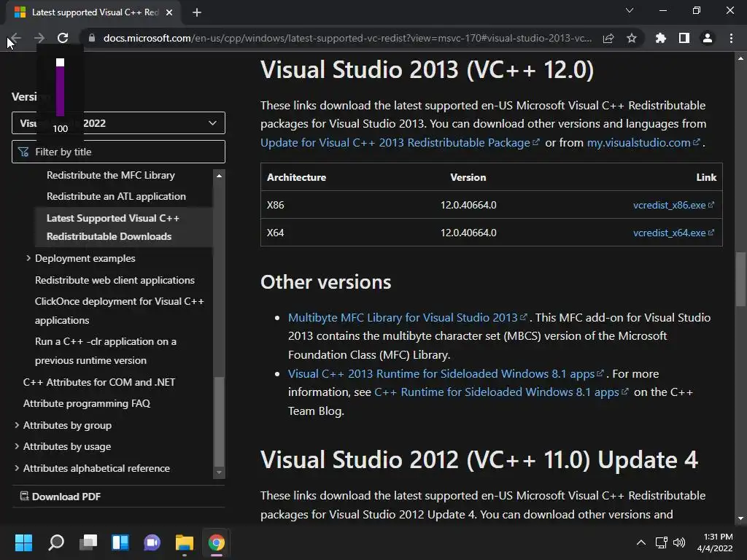Reload the page with the refresh icon
This screenshot has height=560, width=747.
[x=63, y=38]
